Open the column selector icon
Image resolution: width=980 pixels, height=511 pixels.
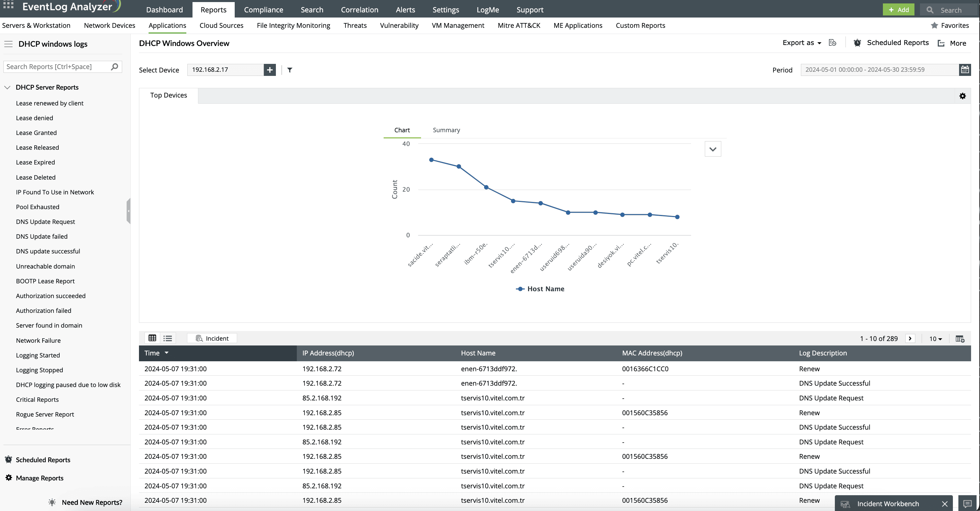[960, 339]
